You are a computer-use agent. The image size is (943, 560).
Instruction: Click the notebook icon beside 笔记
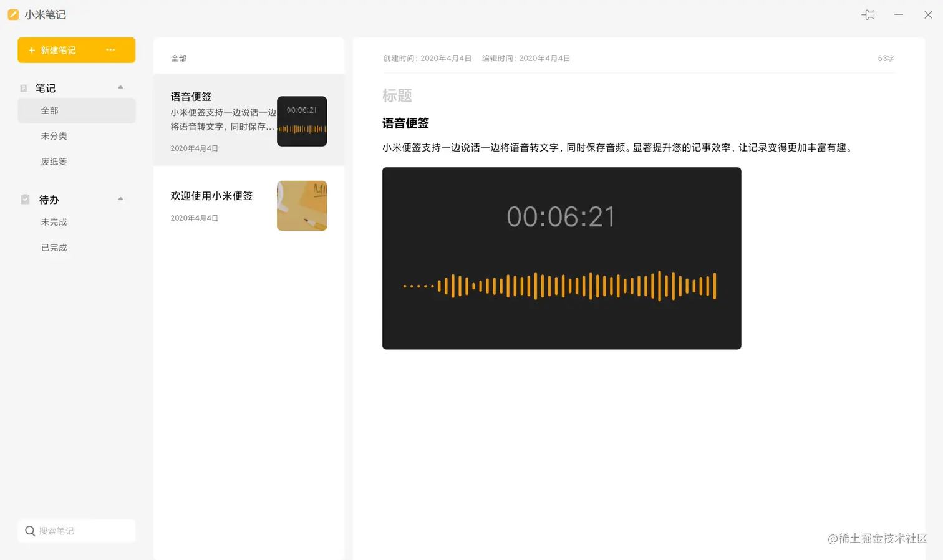(23, 88)
